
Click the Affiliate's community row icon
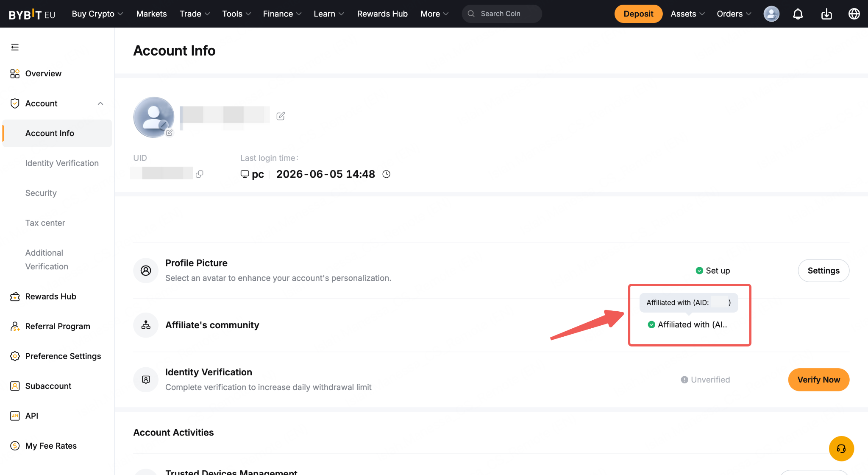click(146, 325)
